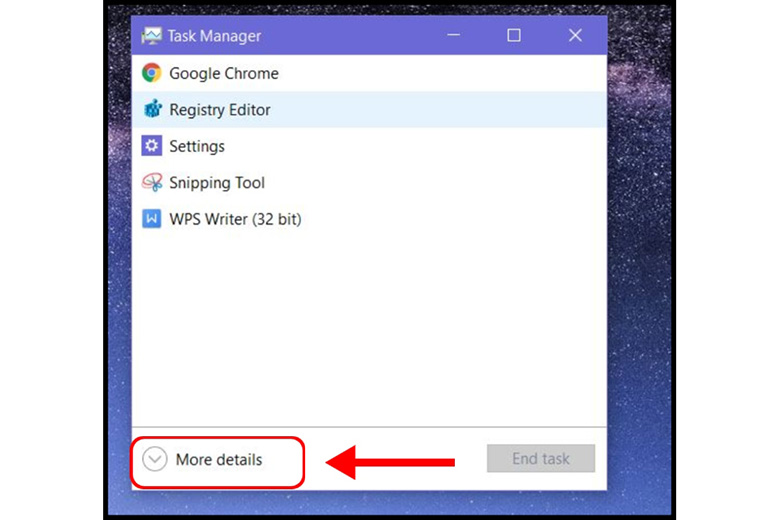Select the Settings app entry

[x=369, y=146]
